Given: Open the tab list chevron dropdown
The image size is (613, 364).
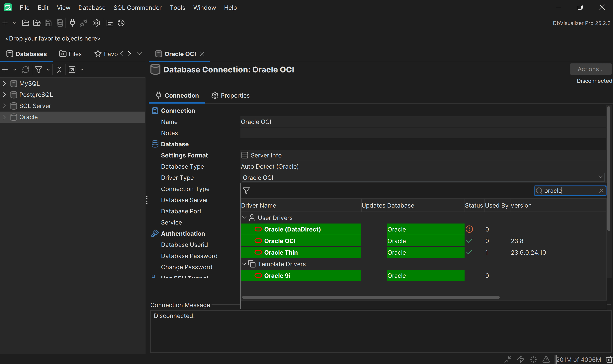Looking at the screenshot, I should tap(139, 54).
